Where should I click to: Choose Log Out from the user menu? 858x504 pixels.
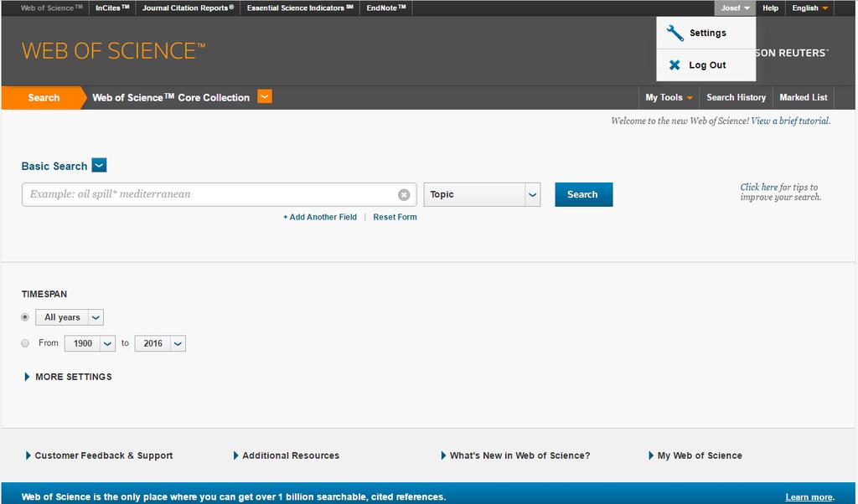706,65
